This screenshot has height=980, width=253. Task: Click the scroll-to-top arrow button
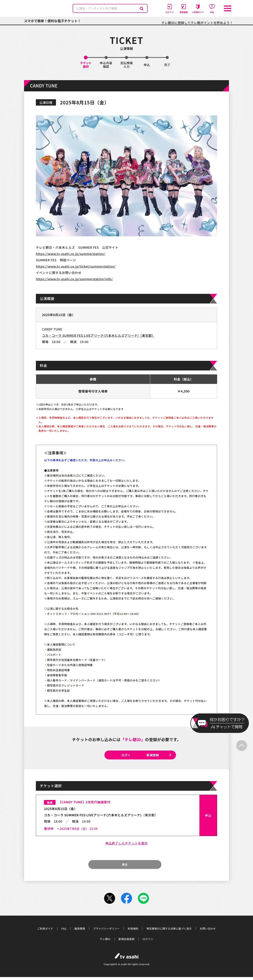(x=242, y=745)
